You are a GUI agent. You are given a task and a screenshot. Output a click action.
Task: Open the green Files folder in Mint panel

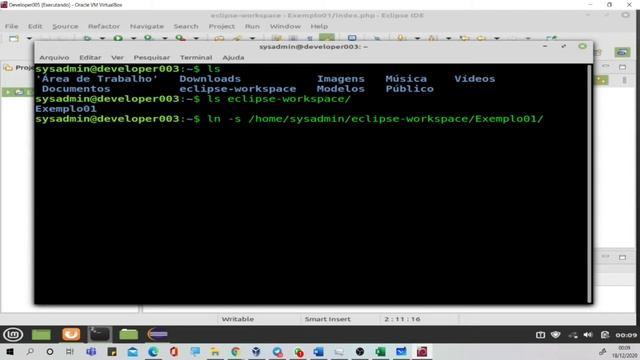tap(129, 335)
